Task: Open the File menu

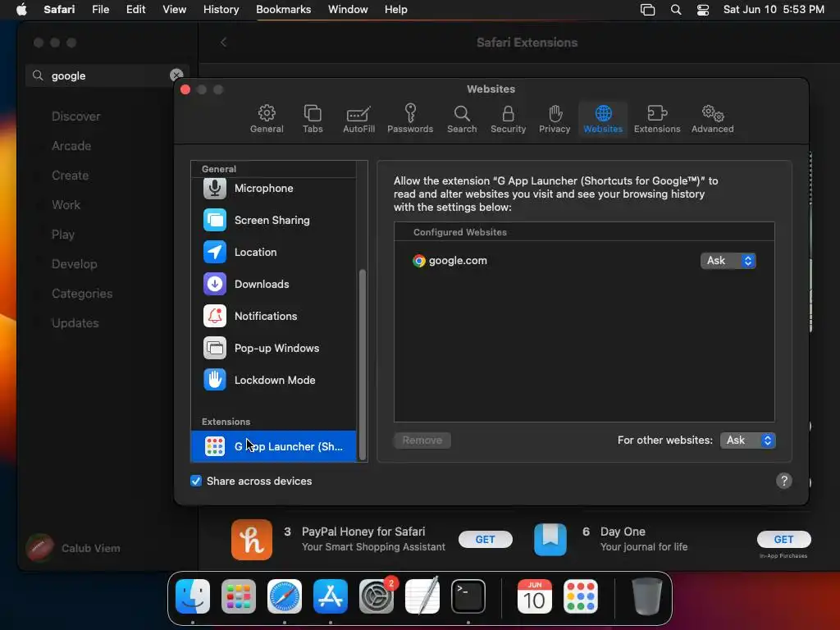Action: click(x=100, y=10)
